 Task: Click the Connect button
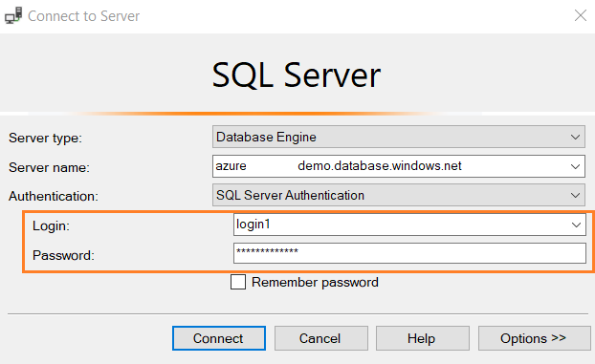click(x=218, y=338)
